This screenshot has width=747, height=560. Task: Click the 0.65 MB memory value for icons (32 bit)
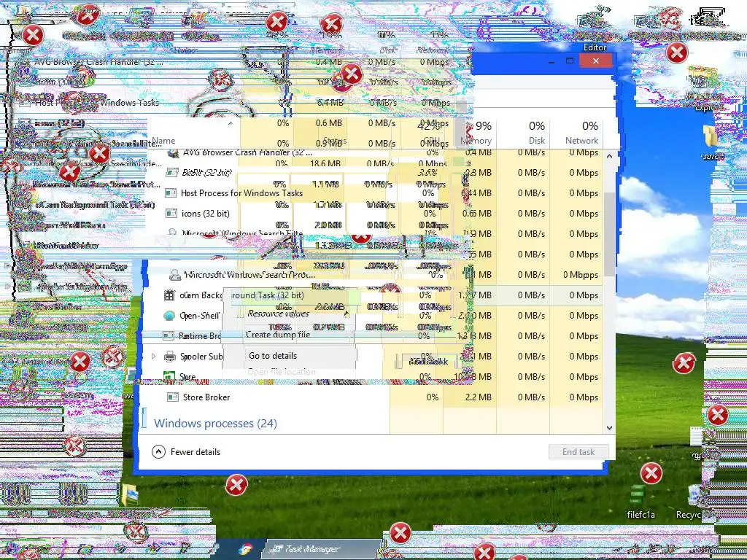pos(477,214)
